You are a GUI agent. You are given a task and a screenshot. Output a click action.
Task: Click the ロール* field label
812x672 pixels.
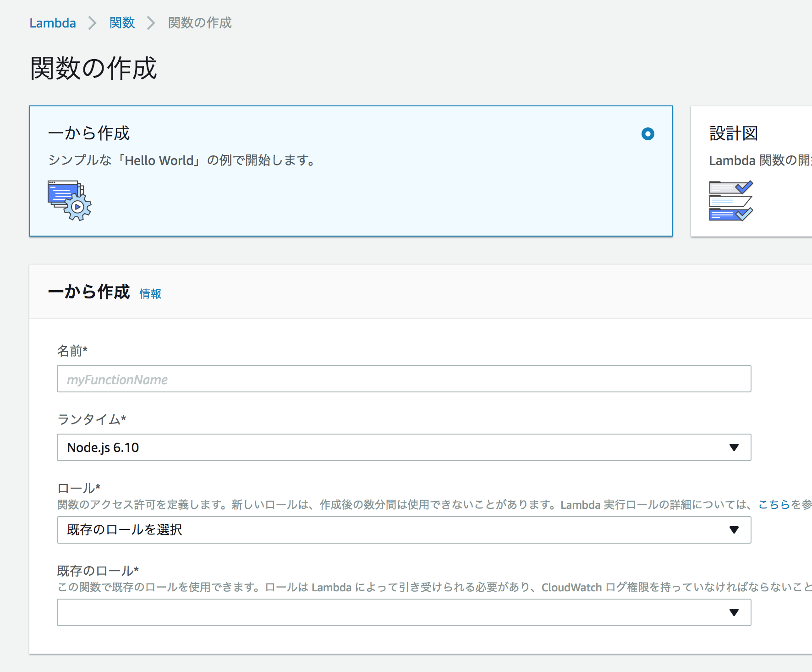tap(79, 488)
